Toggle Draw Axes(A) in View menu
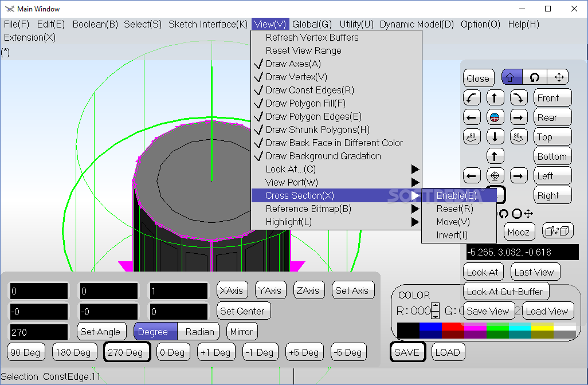Viewport: 588px width, 385px height. pyautogui.click(x=336, y=64)
